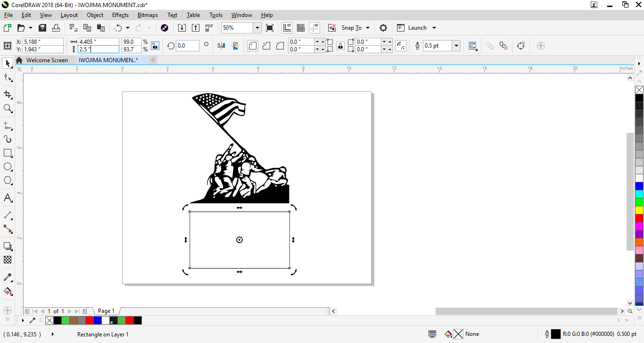This screenshot has width=644, height=343.
Task: Print the document
Action: click(56, 28)
